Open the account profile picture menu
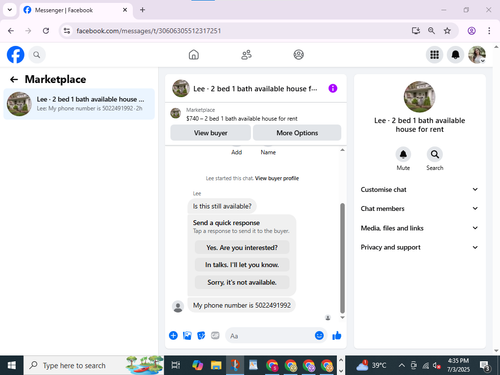 click(x=477, y=55)
